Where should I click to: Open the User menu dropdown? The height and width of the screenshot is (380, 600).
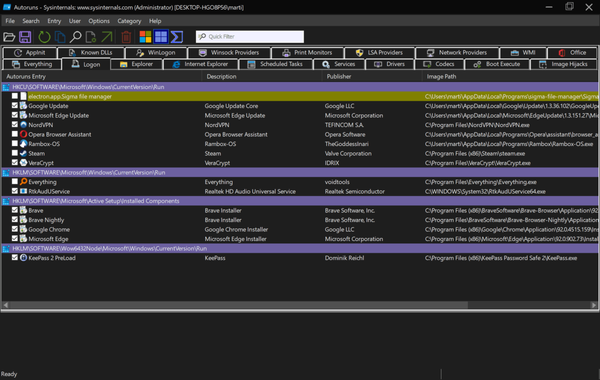(x=75, y=21)
